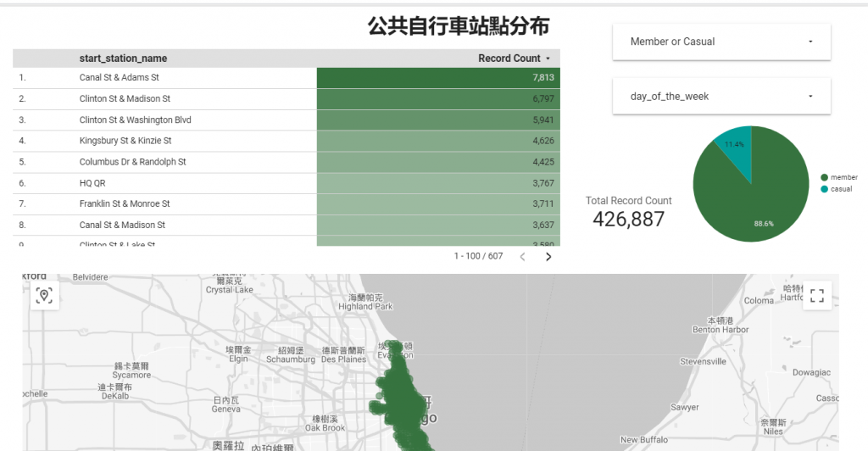Click the 3,767 record count bar
Viewport: 868px width, 451px height.
click(438, 182)
